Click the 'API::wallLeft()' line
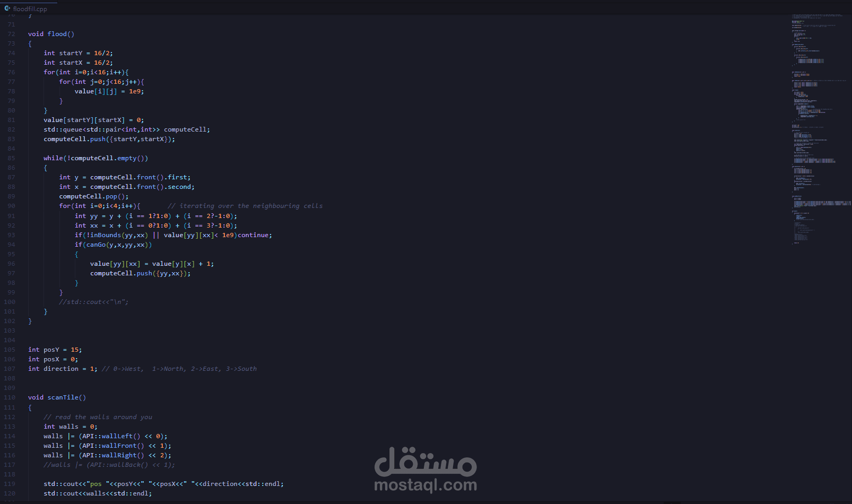The image size is (852, 504). click(x=105, y=436)
